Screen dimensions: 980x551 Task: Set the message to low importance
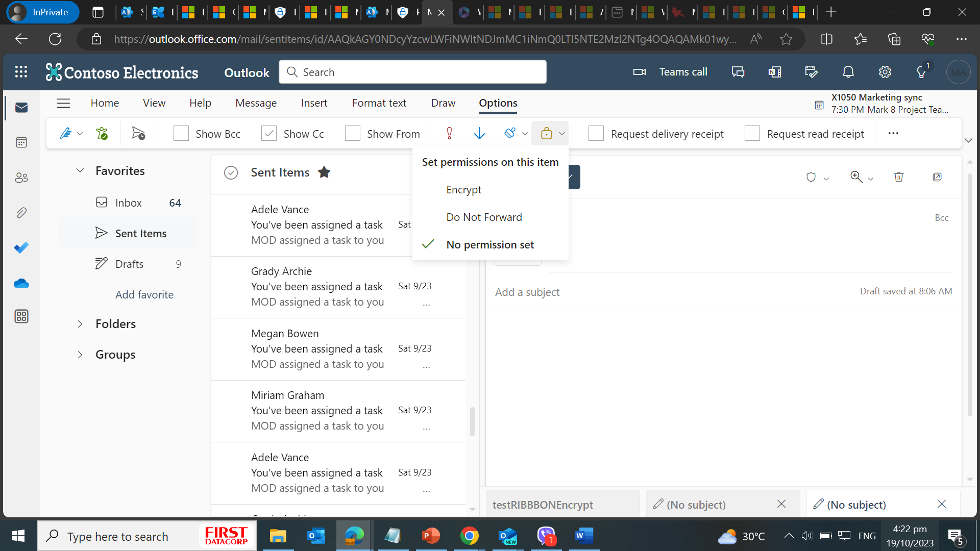479,133
